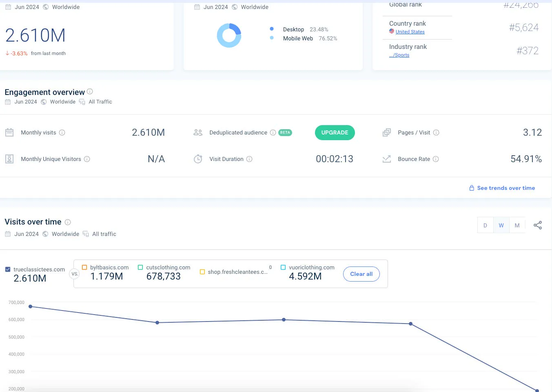Click the share icon in Visits over time
The height and width of the screenshot is (392, 552).
click(538, 225)
